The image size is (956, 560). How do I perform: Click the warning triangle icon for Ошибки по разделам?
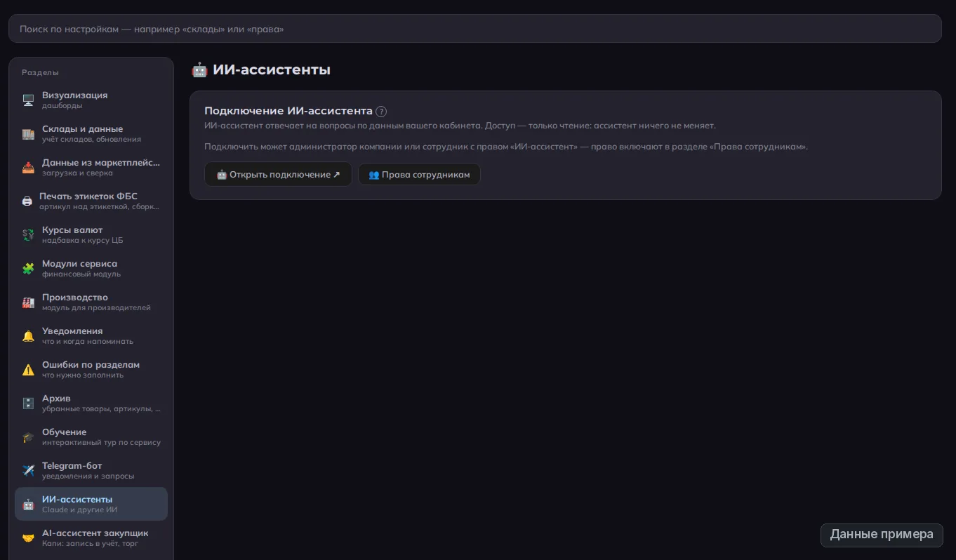point(28,370)
